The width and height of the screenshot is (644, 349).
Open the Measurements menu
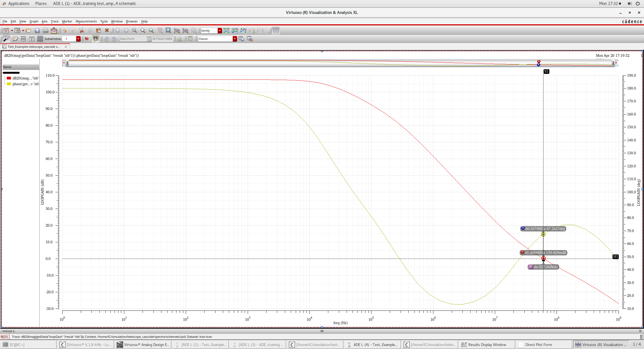tap(86, 21)
